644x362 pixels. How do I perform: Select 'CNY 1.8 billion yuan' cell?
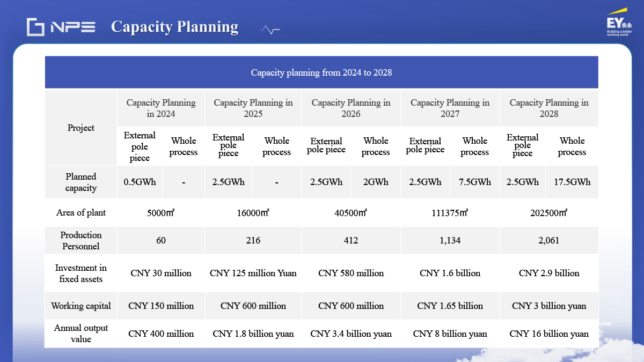(x=253, y=334)
